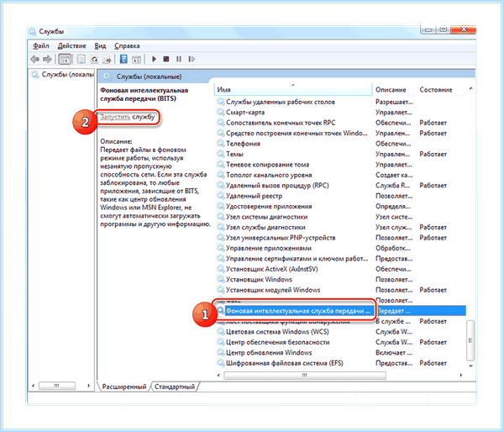Select Цветовая система Windows (WCS) row
The image size is (504, 432).
pos(341,332)
